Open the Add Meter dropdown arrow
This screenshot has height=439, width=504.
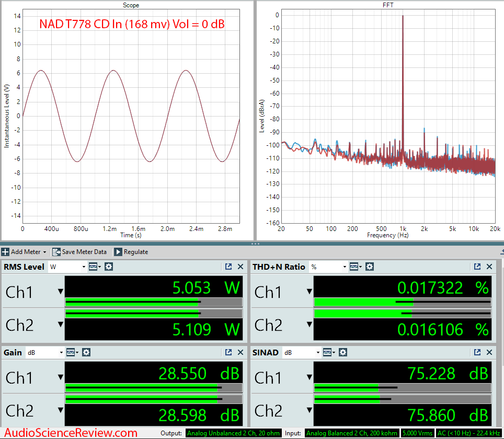tap(44, 252)
